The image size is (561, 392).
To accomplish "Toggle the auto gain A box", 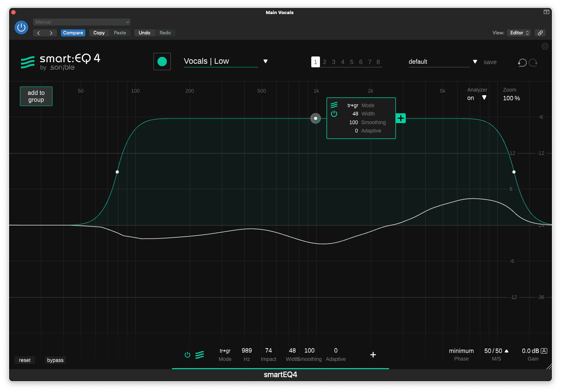I will 544,351.
